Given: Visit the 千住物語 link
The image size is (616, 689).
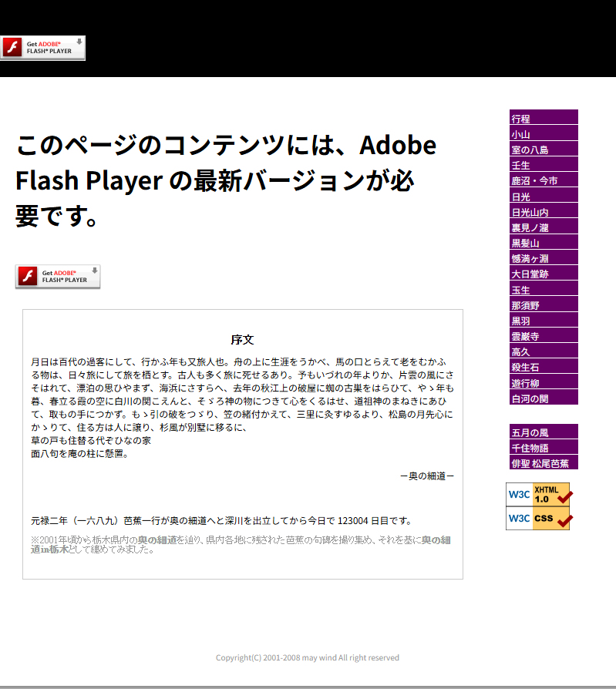Looking at the screenshot, I should [543, 448].
